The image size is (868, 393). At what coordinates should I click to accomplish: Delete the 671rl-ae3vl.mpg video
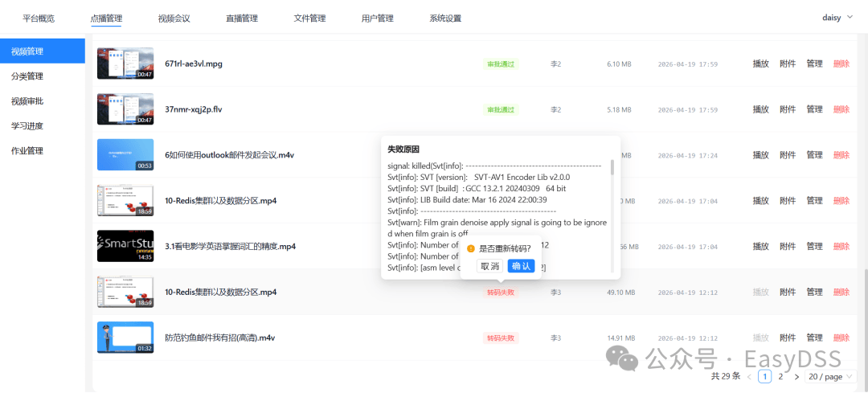tap(841, 63)
